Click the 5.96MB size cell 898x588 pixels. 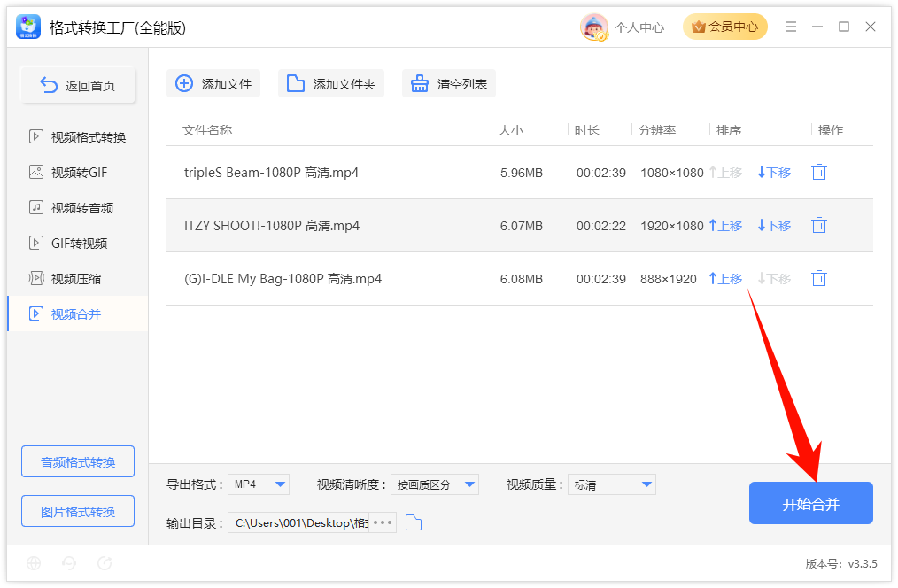point(521,173)
